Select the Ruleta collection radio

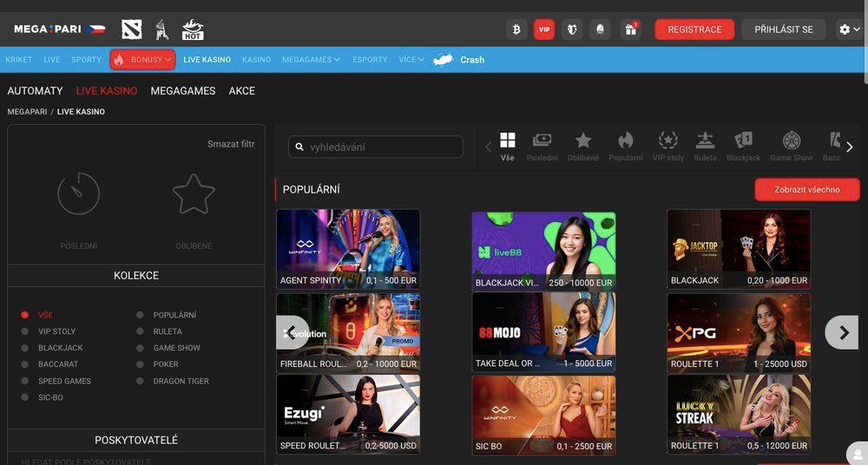pos(140,331)
